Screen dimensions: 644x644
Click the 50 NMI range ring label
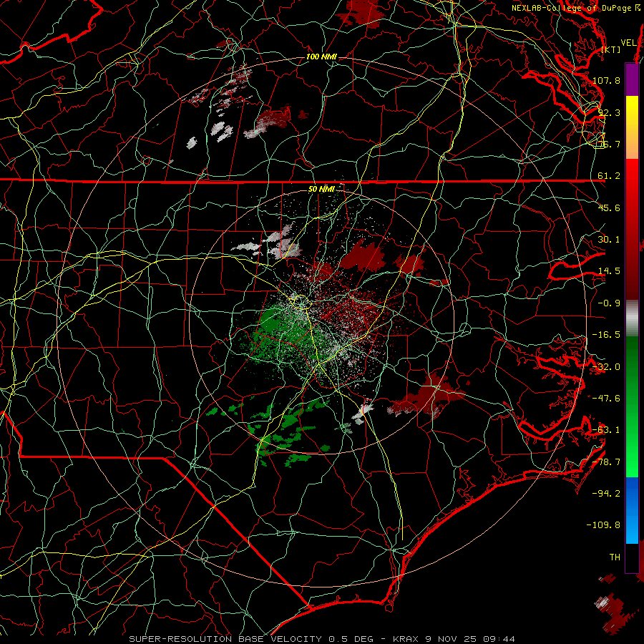coord(321,190)
